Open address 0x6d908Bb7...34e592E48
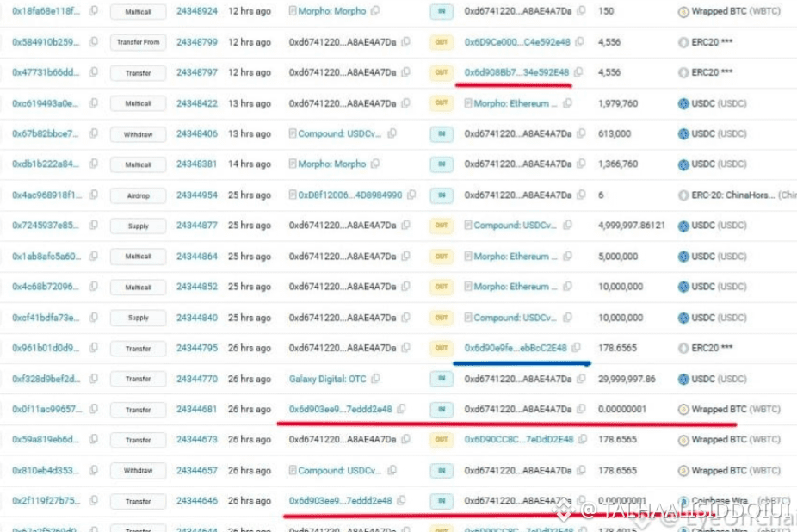 516,72
